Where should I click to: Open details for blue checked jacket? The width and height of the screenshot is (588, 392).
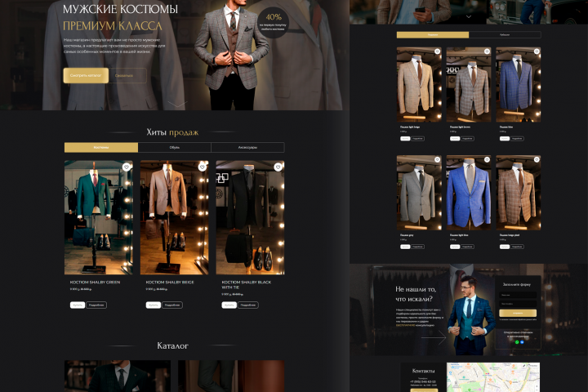tap(517, 138)
